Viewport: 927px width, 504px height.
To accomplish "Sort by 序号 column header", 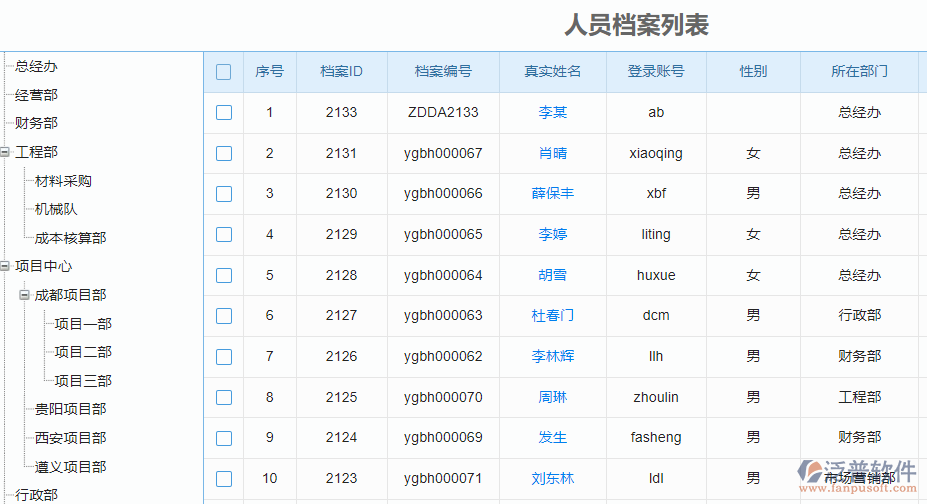I will point(270,71).
